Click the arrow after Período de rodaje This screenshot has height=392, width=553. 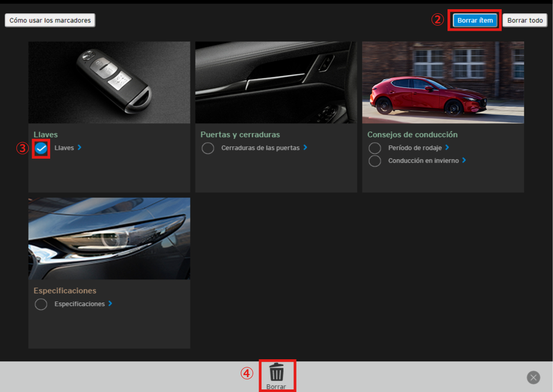tap(447, 147)
